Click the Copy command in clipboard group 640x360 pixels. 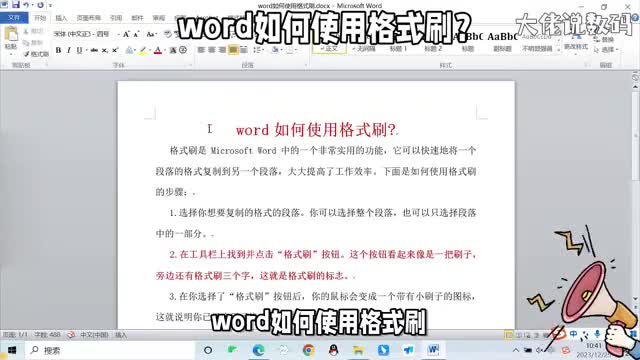33,42
